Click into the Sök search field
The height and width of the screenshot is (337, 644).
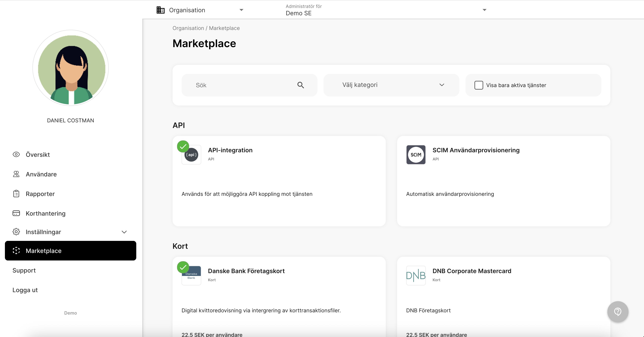coord(250,85)
